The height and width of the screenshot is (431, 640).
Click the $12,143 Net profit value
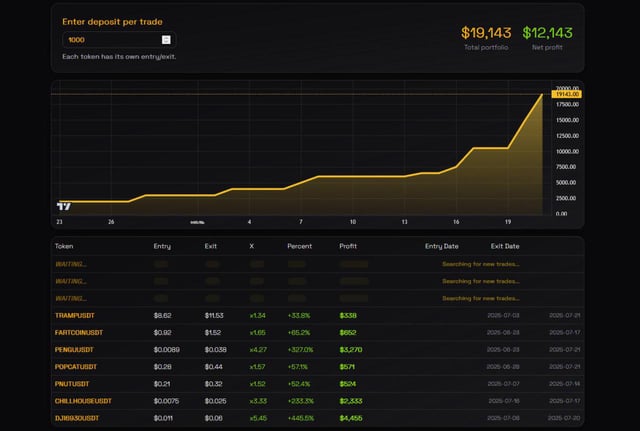tap(547, 34)
